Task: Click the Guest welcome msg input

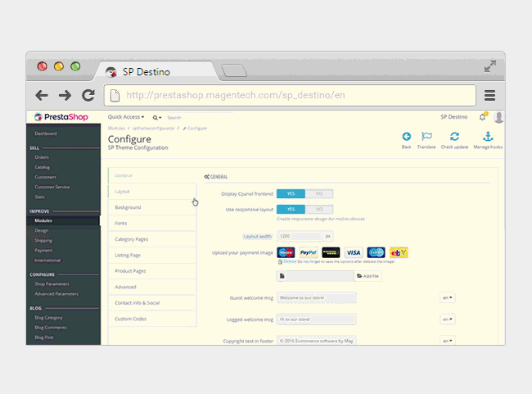Action: point(317,297)
